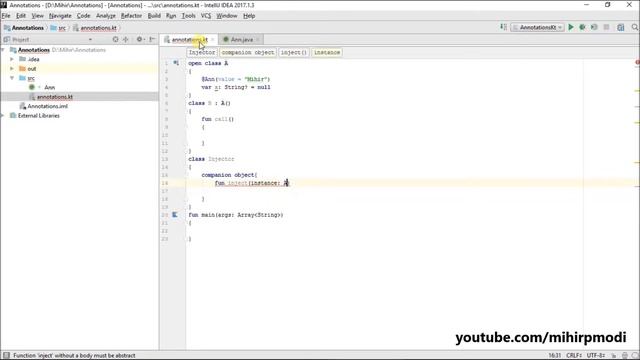
Task: Collapse the Annotations project root
Action: point(3,50)
